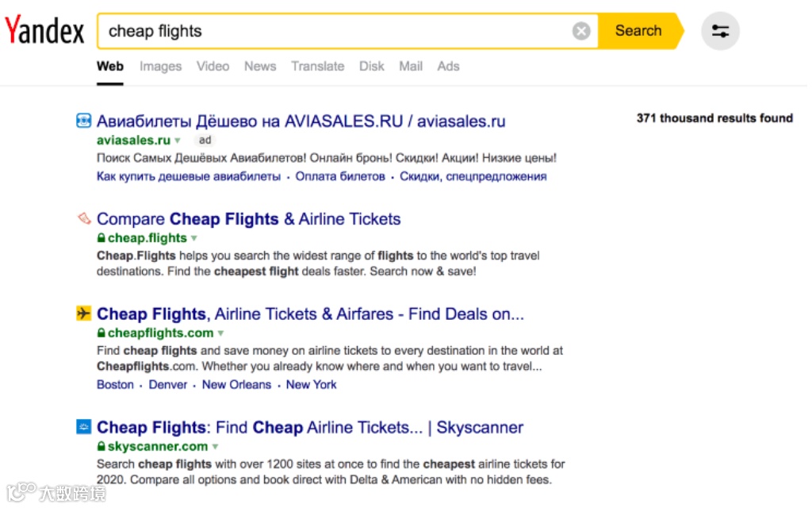Open search settings filter icon

pos(720,32)
